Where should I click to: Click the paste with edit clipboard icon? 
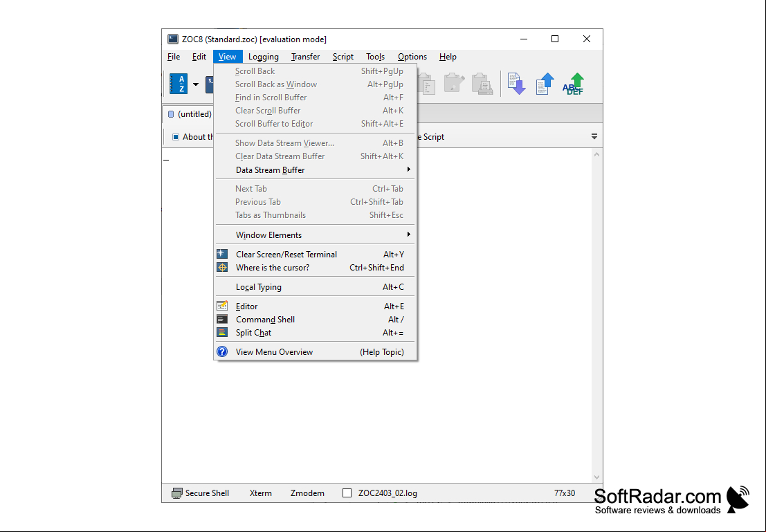[454, 83]
